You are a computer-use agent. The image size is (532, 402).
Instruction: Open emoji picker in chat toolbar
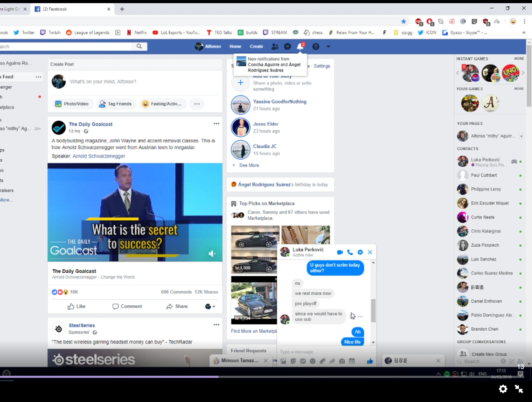312,361
